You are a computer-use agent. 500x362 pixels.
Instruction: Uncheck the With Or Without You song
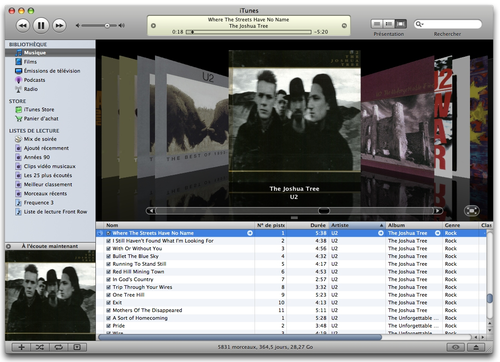pos(108,249)
